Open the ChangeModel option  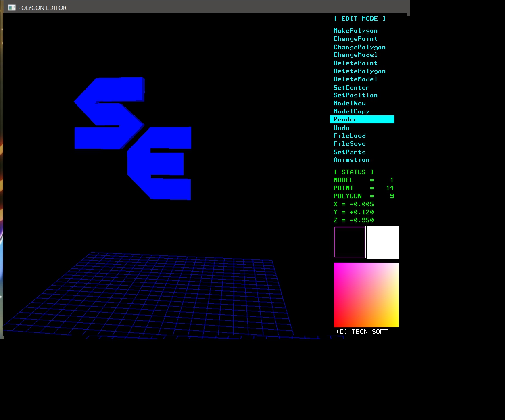pyautogui.click(x=355, y=55)
